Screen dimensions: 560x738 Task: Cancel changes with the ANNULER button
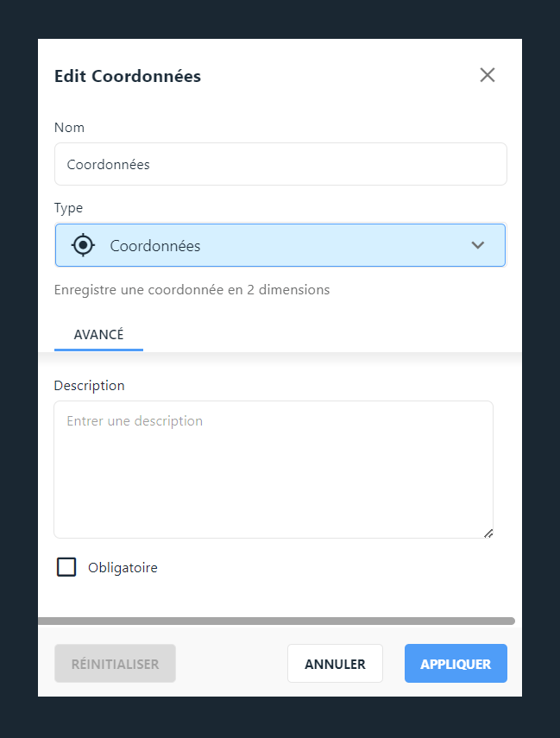coord(335,664)
